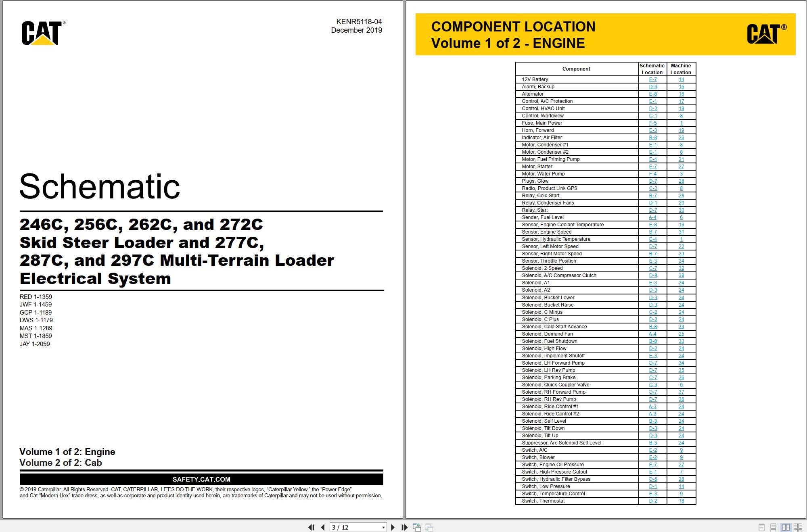Select two-page facing view
Viewport: 807px width, 532px height.
786,527
